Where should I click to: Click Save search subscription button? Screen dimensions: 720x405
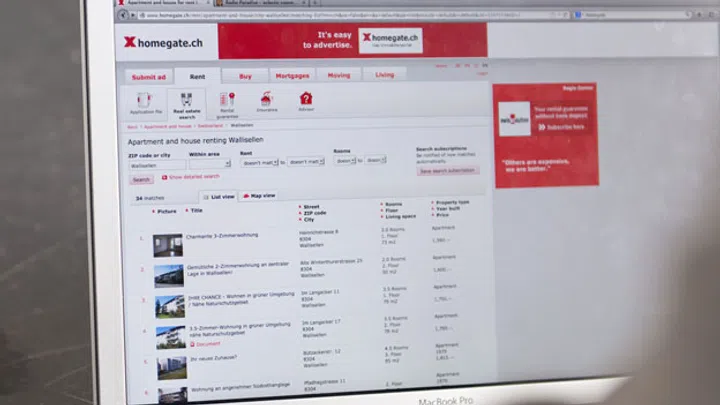click(x=448, y=170)
